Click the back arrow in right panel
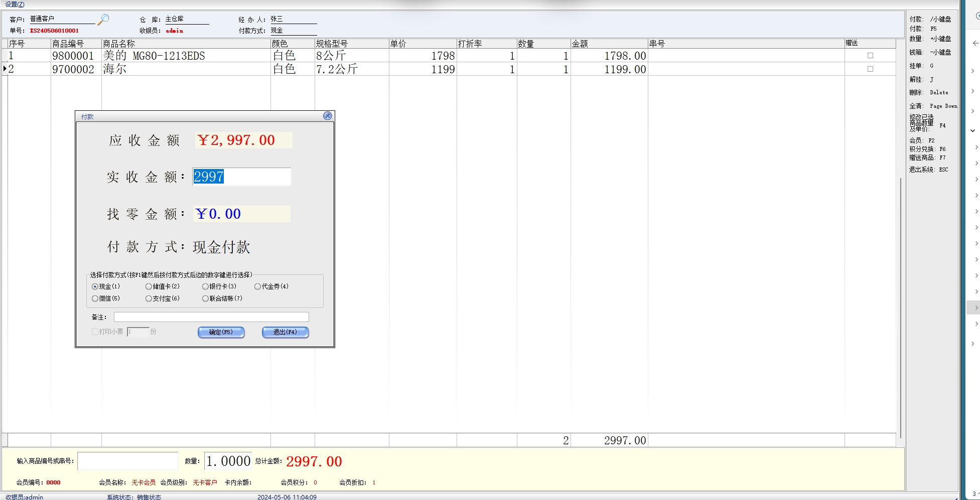Viewport: 980px width, 500px height. click(975, 43)
